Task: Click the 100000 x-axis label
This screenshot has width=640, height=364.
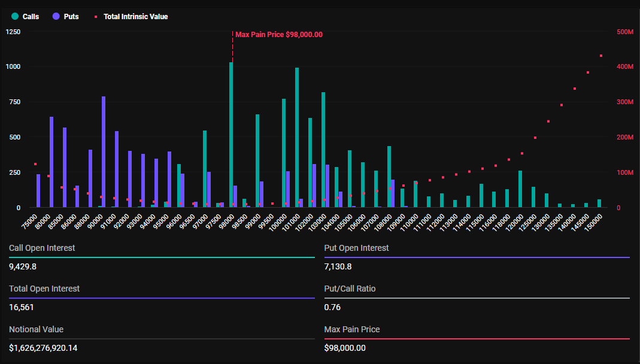Action: coord(278,222)
